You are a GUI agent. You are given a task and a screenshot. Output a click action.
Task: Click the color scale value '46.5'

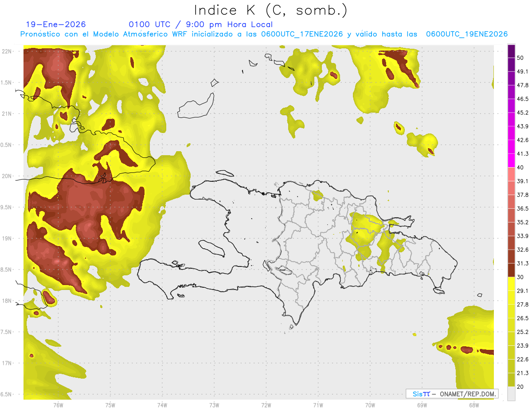click(523, 99)
